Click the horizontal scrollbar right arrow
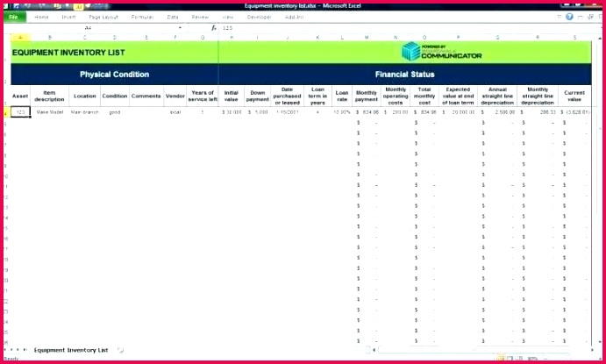 point(592,350)
